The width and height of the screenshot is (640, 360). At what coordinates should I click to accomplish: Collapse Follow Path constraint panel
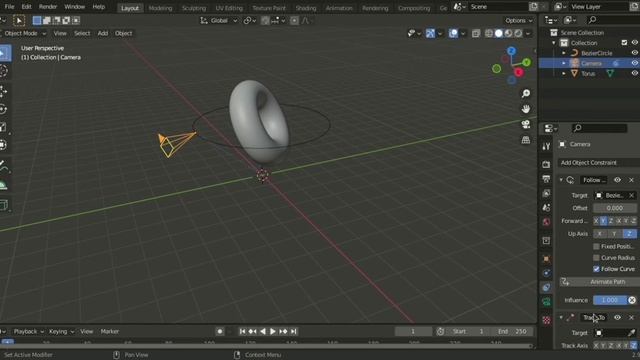click(561, 180)
